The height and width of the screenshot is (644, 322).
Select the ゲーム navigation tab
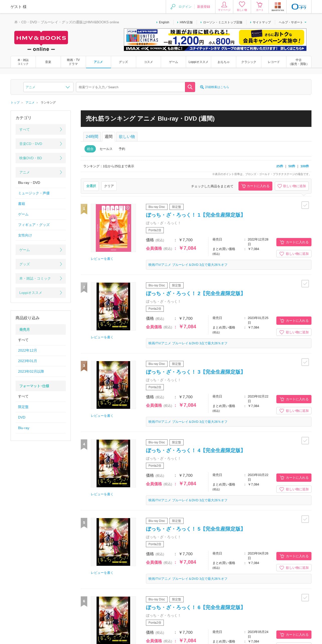173,62
